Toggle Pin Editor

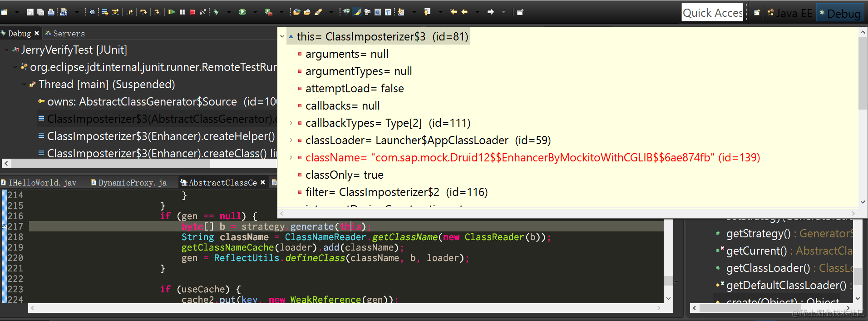point(520,12)
